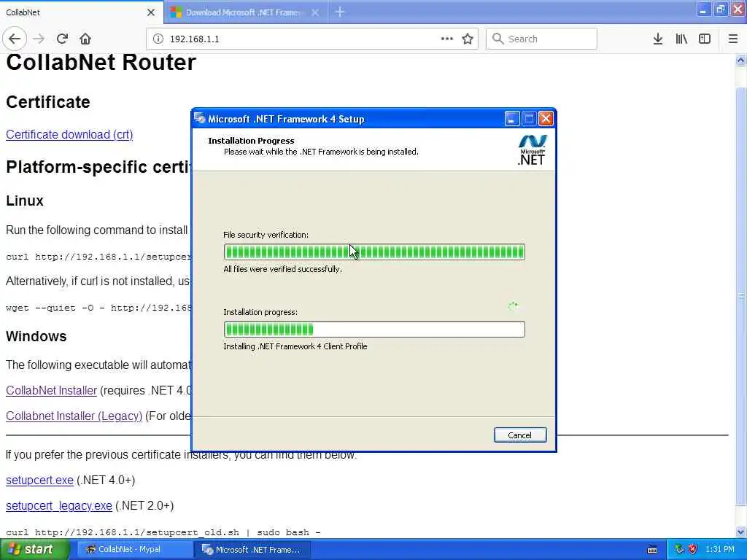Open the Collabnet Installer (Legacy) link

[x=74, y=416]
